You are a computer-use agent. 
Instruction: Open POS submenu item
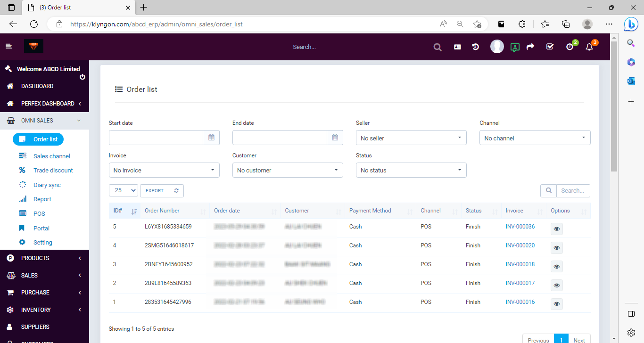coord(39,213)
